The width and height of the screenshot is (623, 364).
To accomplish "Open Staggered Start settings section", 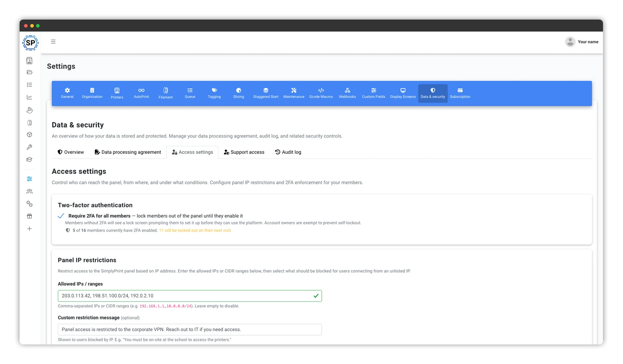I will click(266, 93).
